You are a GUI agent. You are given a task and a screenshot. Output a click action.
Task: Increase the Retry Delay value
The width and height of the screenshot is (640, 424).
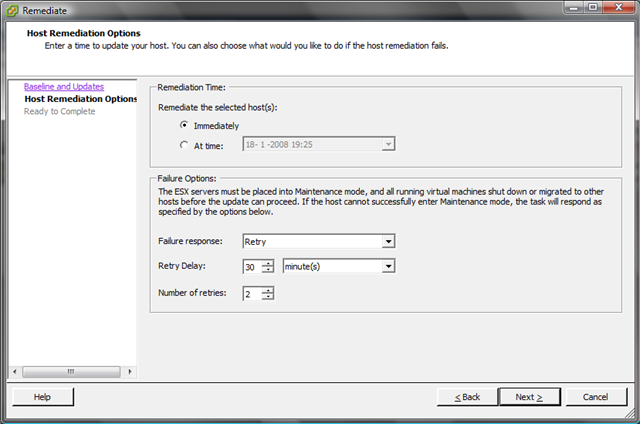[268, 263]
